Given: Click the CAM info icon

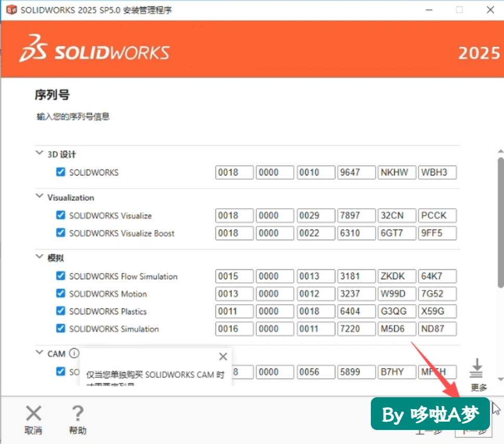Looking at the screenshot, I should click(74, 354).
